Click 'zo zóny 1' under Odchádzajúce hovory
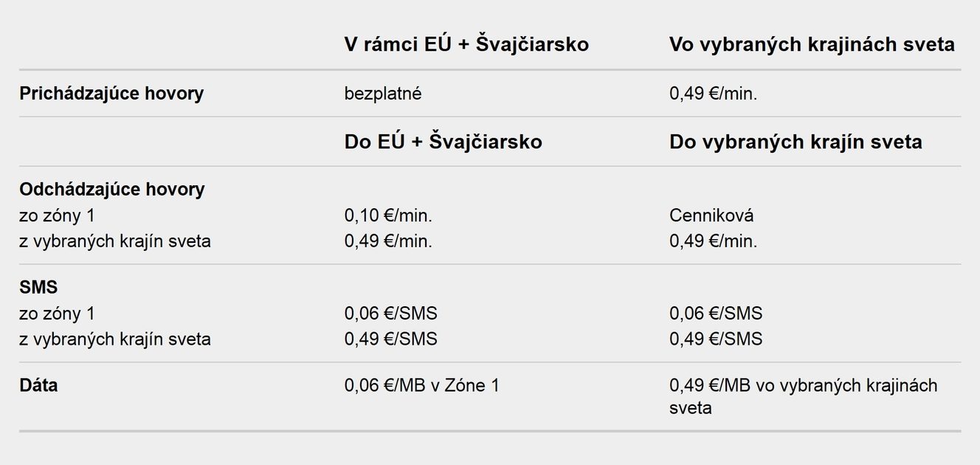 [58, 216]
